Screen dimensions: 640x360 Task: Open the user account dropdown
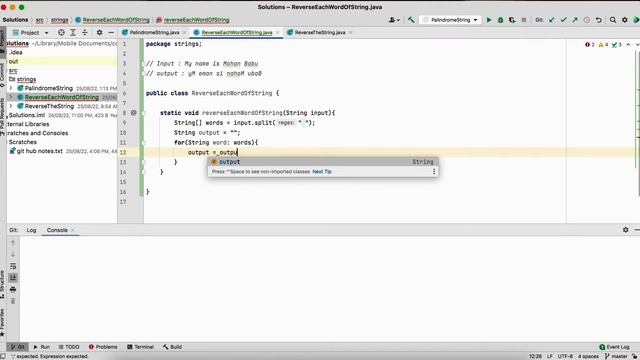click(394, 20)
